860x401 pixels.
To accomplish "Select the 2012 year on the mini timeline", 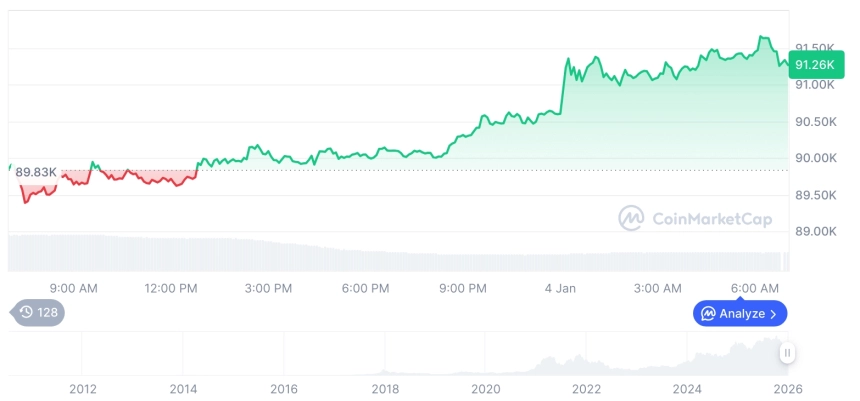I will 83,388.
